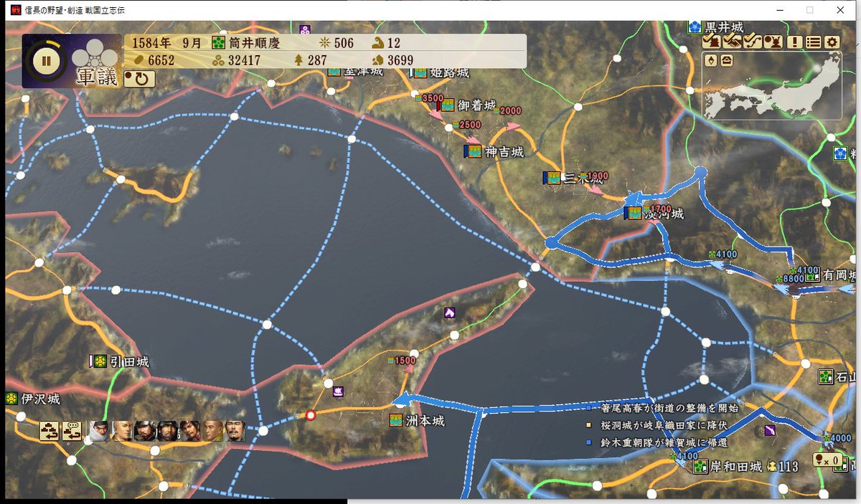Image resolution: width=861 pixels, height=504 pixels.
Task: Click the daimyo name 筒井順慶
Action: (255, 43)
